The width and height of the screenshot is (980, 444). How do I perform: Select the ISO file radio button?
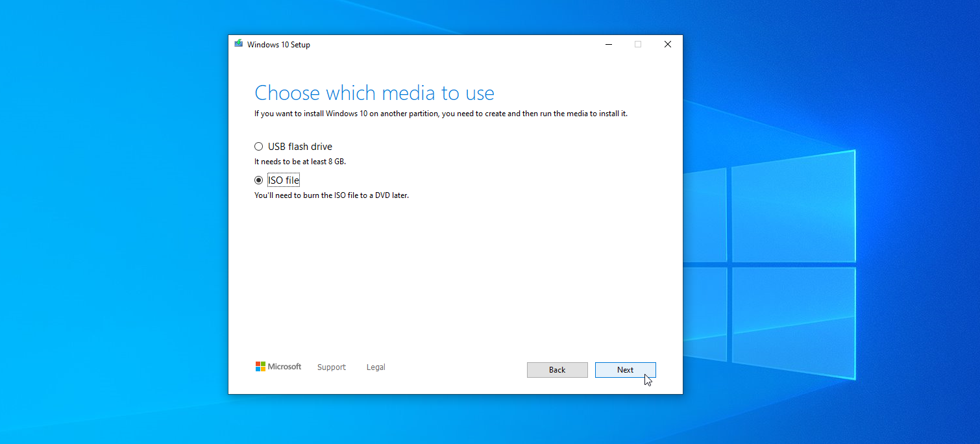click(x=259, y=180)
